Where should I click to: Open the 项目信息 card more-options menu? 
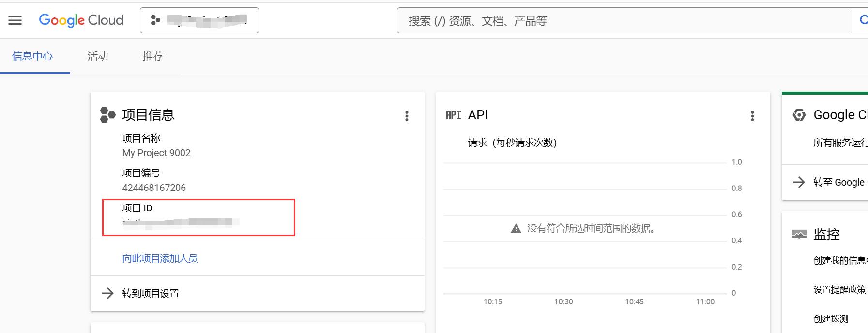407,116
